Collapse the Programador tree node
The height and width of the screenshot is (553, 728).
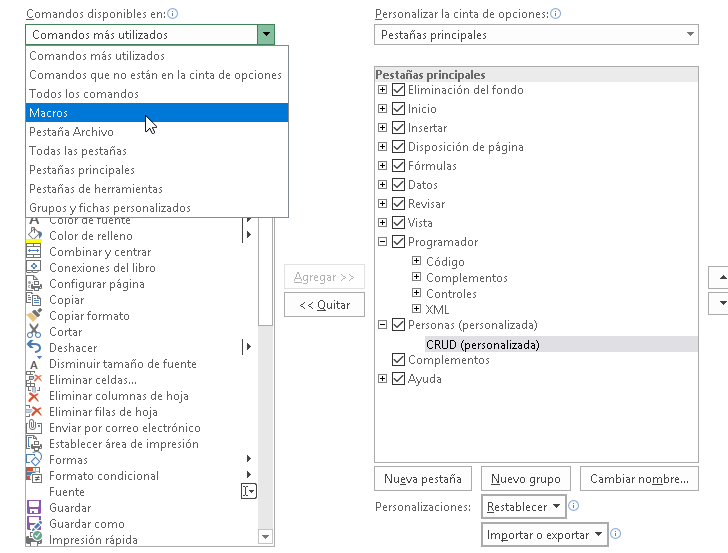(383, 241)
